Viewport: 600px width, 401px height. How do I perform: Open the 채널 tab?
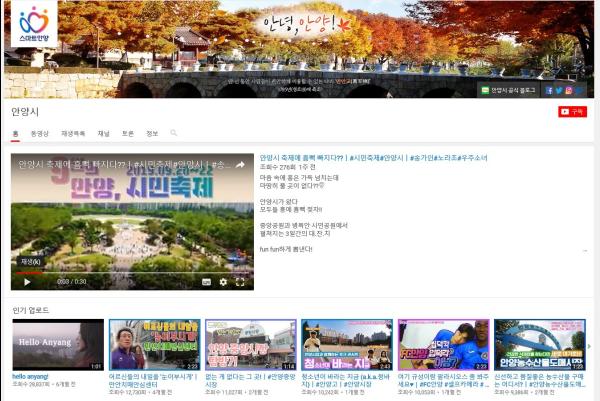[x=104, y=132]
